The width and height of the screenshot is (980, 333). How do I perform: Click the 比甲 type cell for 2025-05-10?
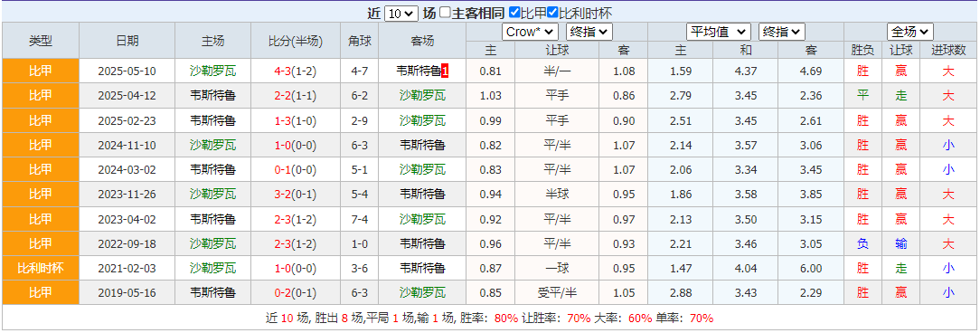(x=41, y=71)
